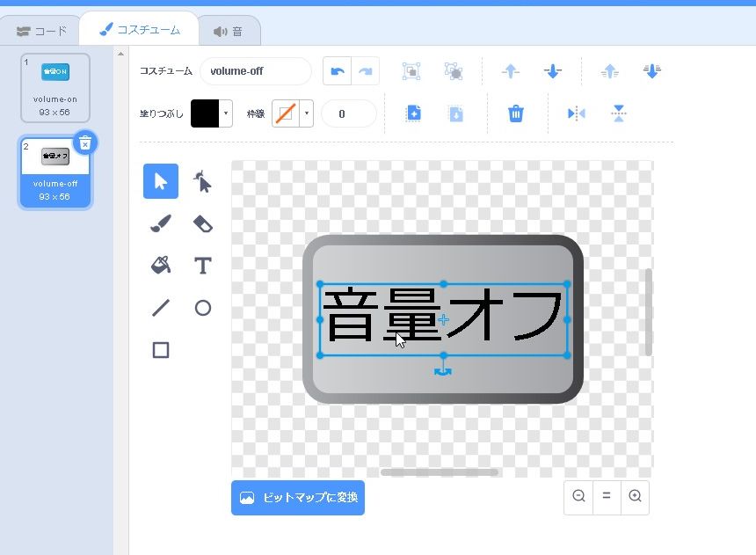Select the Line tool
The width and height of the screenshot is (756, 555).
click(x=161, y=308)
